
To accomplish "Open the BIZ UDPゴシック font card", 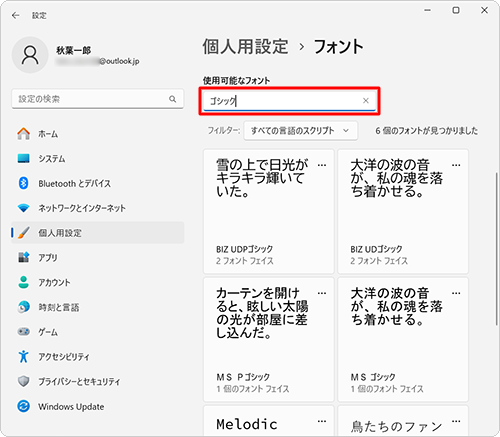I will (269, 211).
